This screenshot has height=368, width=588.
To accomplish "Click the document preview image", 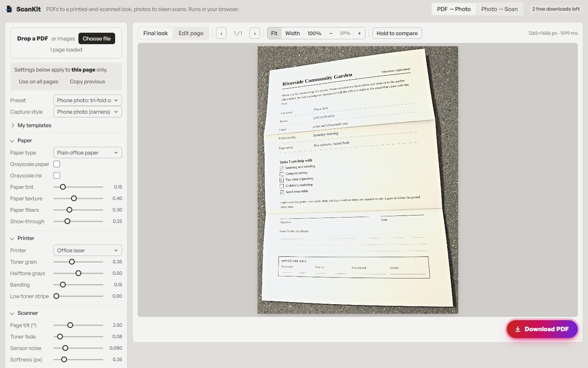I will (x=358, y=180).
